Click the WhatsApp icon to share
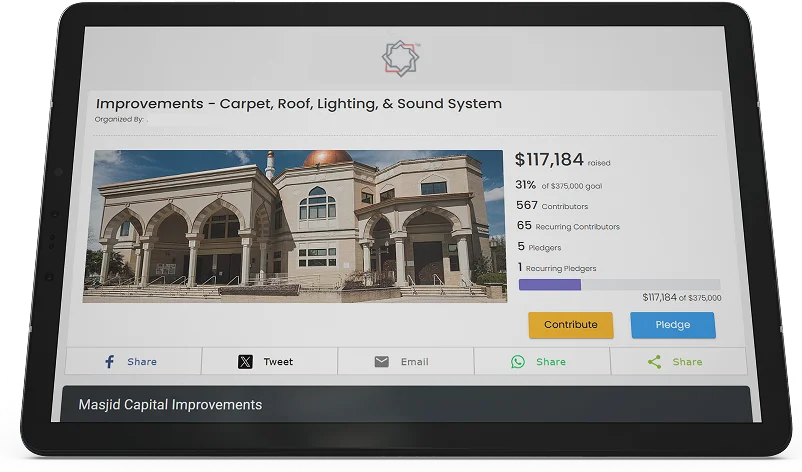802x472 pixels. coord(518,362)
